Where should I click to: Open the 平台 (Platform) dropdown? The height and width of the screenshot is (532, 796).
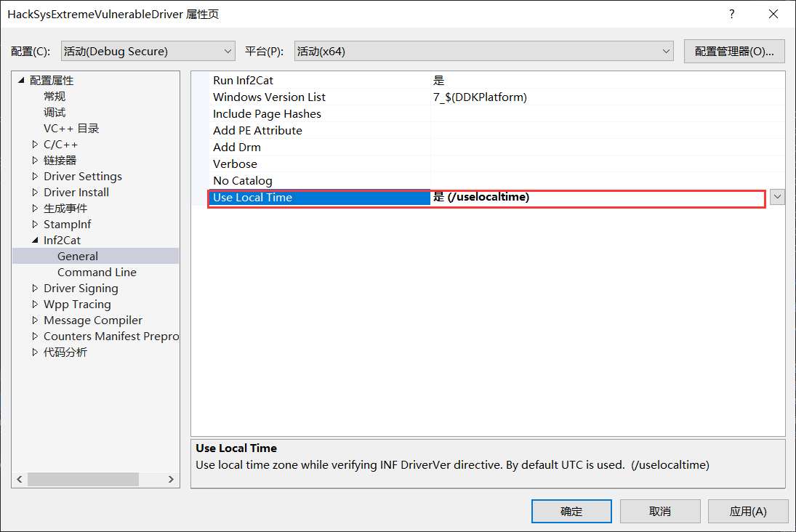(483, 51)
